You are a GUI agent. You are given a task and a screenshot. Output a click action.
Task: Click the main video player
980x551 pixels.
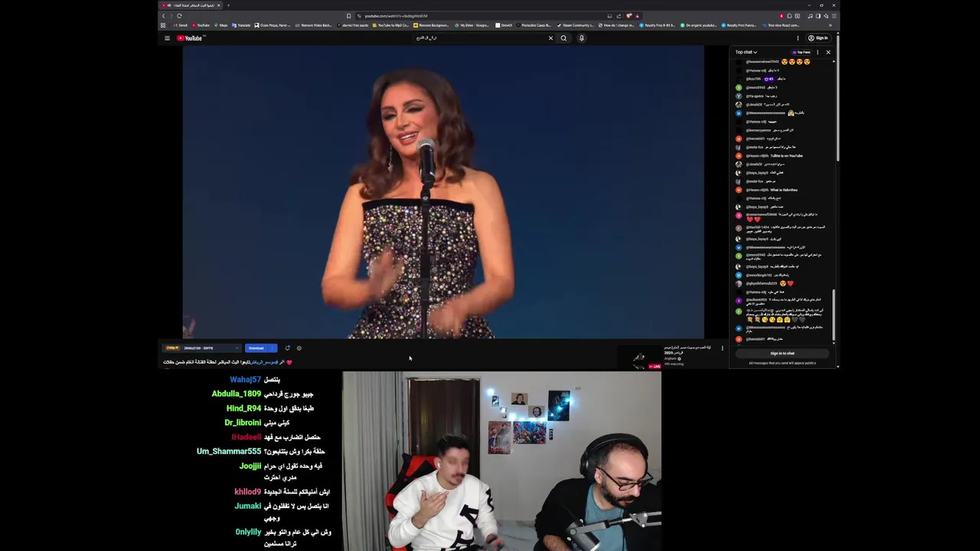443,191
